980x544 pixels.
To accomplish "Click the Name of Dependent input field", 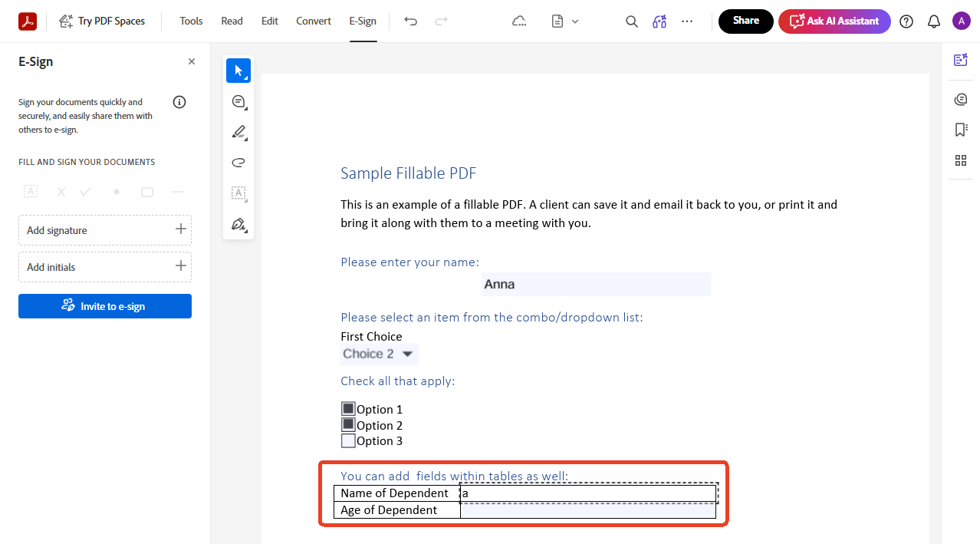I will [x=588, y=493].
